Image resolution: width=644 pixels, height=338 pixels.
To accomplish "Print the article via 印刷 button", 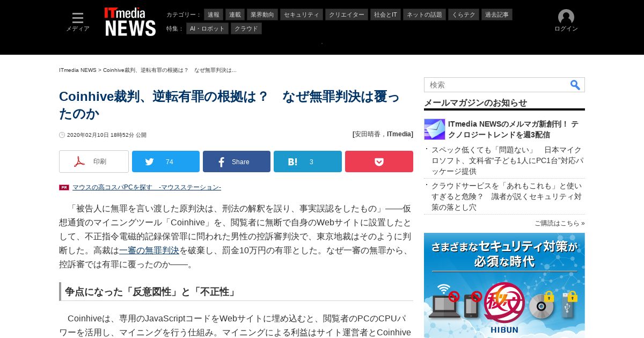I will click(94, 161).
